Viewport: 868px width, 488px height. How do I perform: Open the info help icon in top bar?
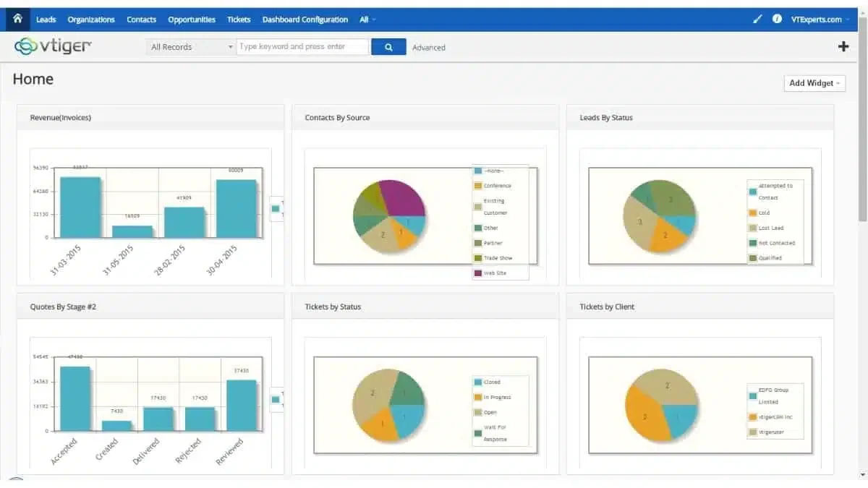point(777,20)
